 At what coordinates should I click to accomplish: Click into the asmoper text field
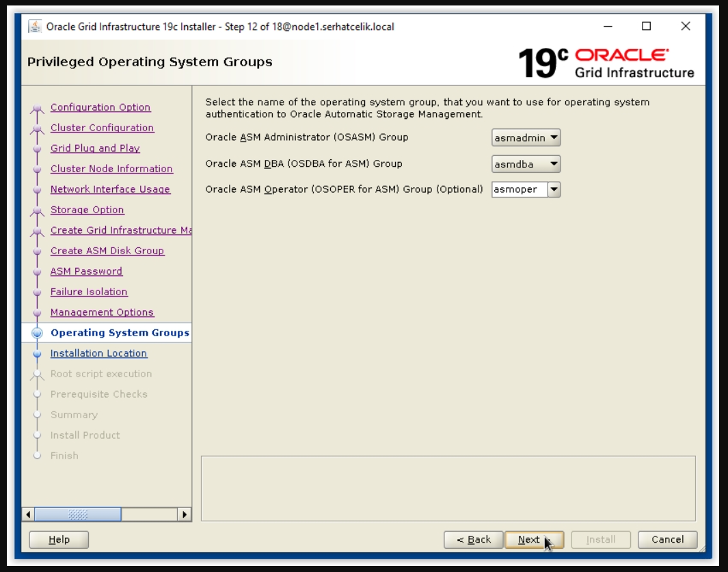point(520,189)
